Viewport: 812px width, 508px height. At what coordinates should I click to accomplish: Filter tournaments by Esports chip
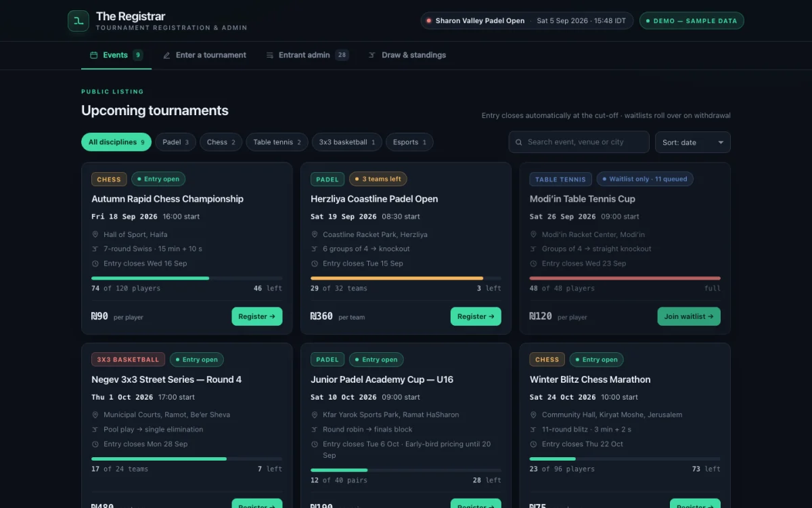click(x=409, y=142)
